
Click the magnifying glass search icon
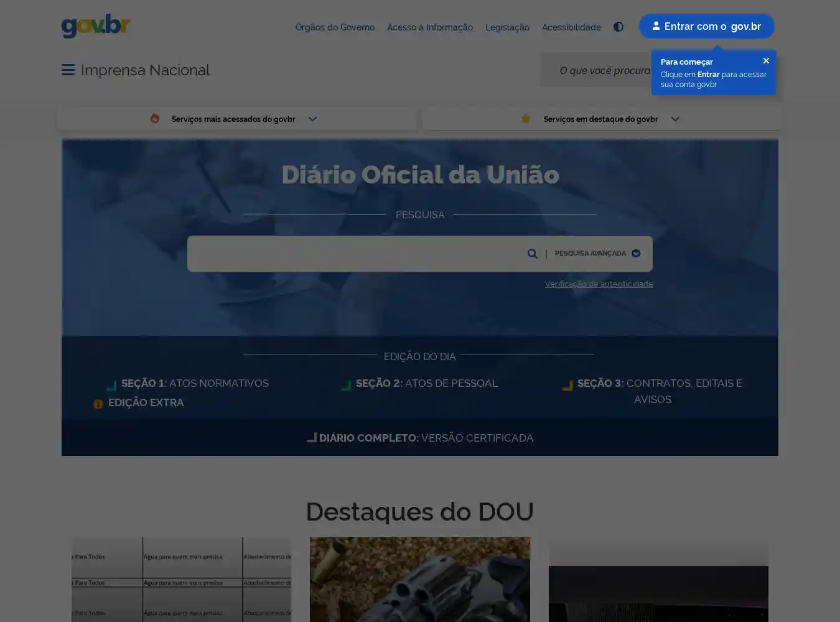532,253
